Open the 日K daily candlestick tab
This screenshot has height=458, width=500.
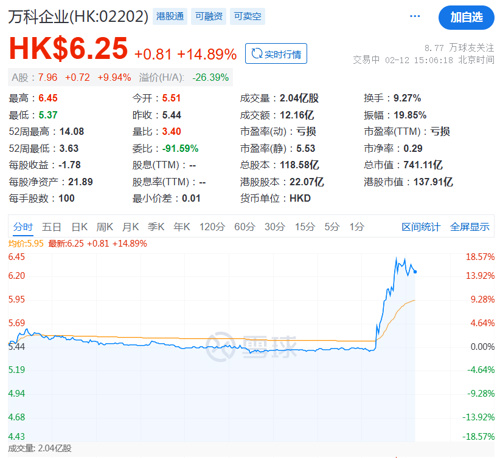click(x=79, y=227)
